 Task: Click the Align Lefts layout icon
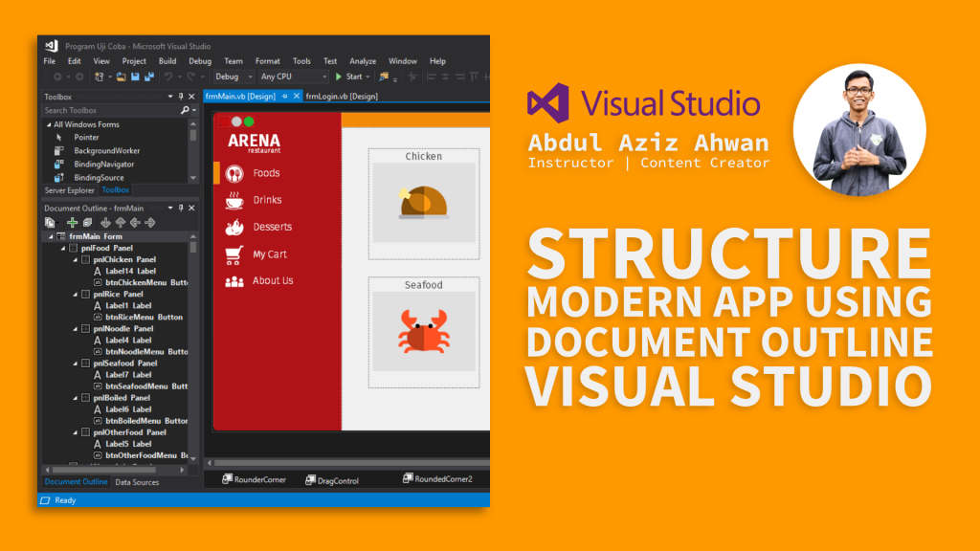click(x=431, y=77)
